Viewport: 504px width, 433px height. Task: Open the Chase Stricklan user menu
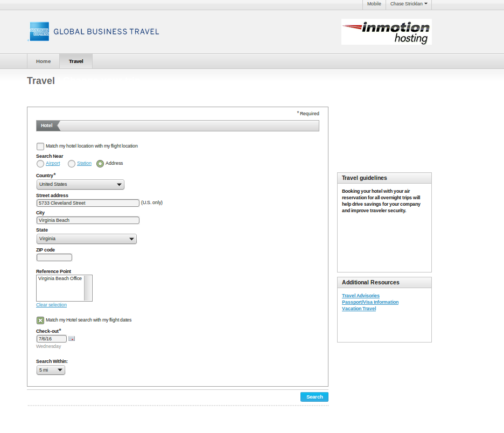click(x=409, y=4)
